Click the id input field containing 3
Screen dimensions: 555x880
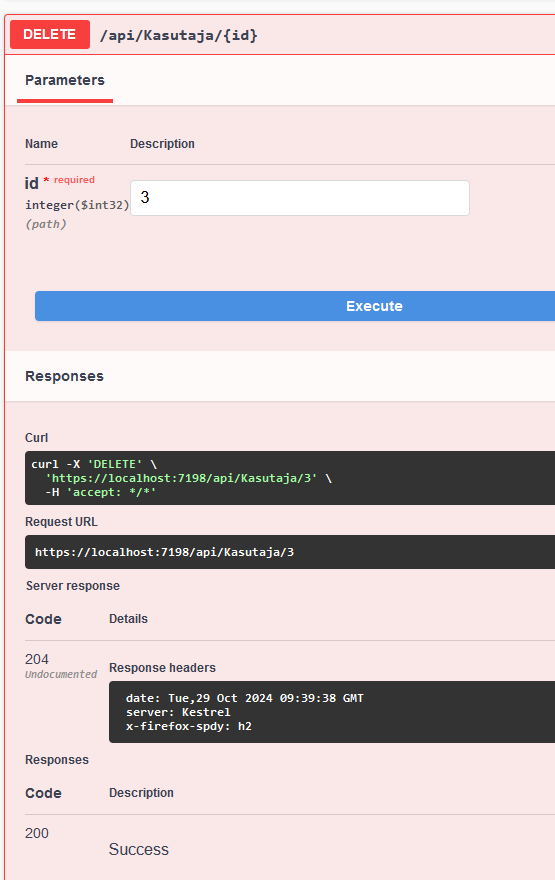300,198
